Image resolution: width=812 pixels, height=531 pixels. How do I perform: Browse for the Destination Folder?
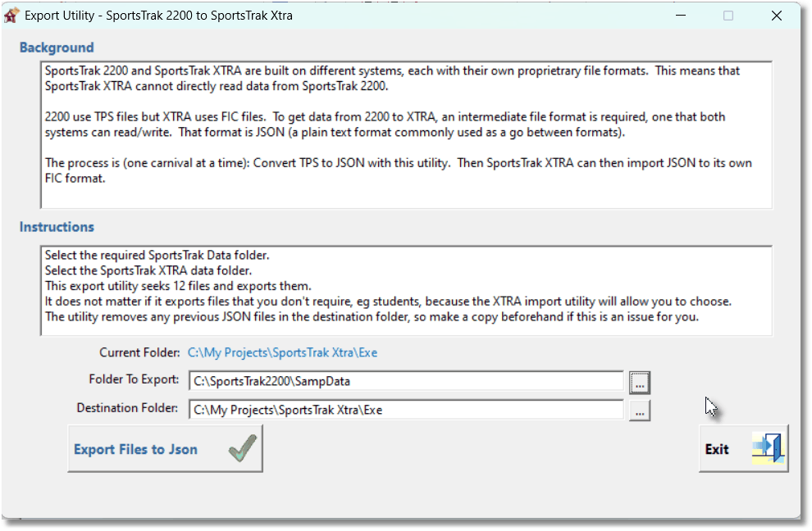click(640, 411)
